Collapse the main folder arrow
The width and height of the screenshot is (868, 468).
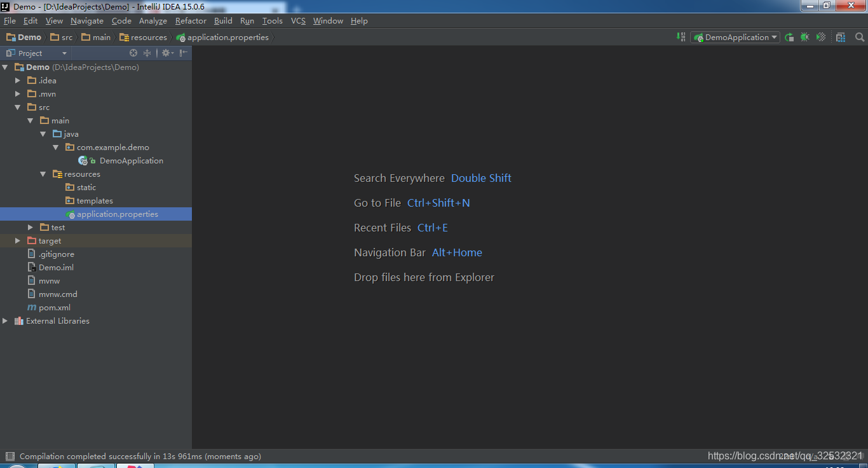point(30,120)
